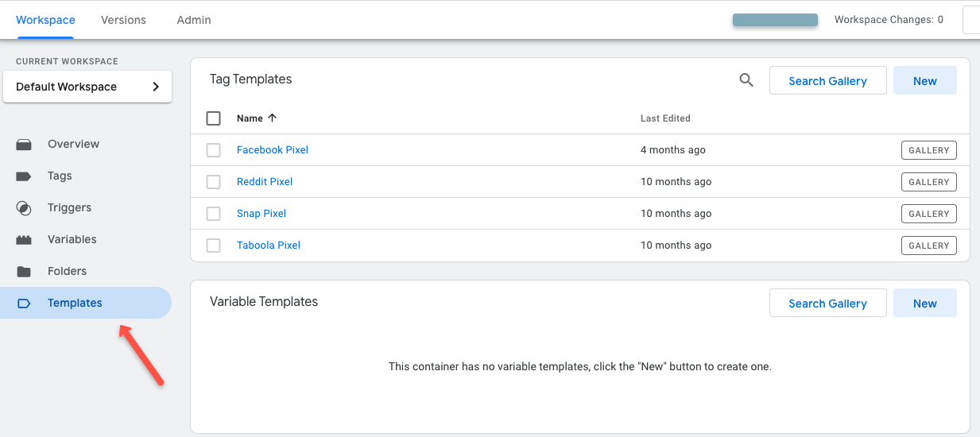The width and height of the screenshot is (980, 437).
Task: Open Tags via its label icon
Action: point(24,176)
